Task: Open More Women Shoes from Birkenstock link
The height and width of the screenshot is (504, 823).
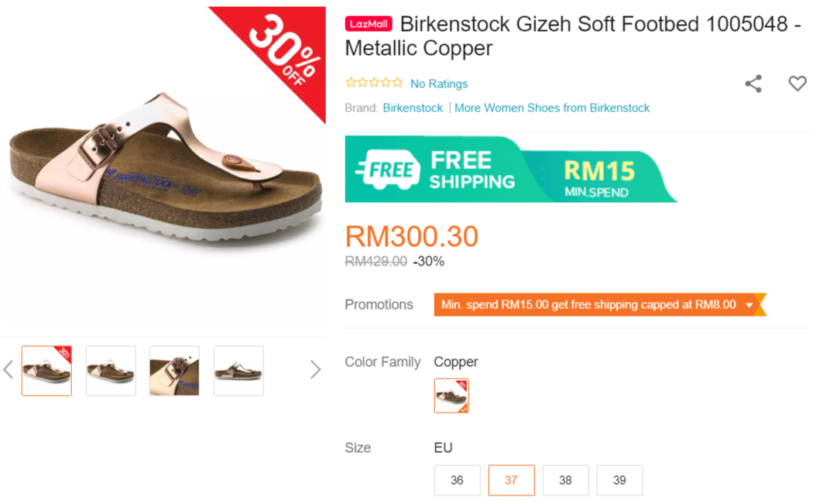Action: coord(552,108)
